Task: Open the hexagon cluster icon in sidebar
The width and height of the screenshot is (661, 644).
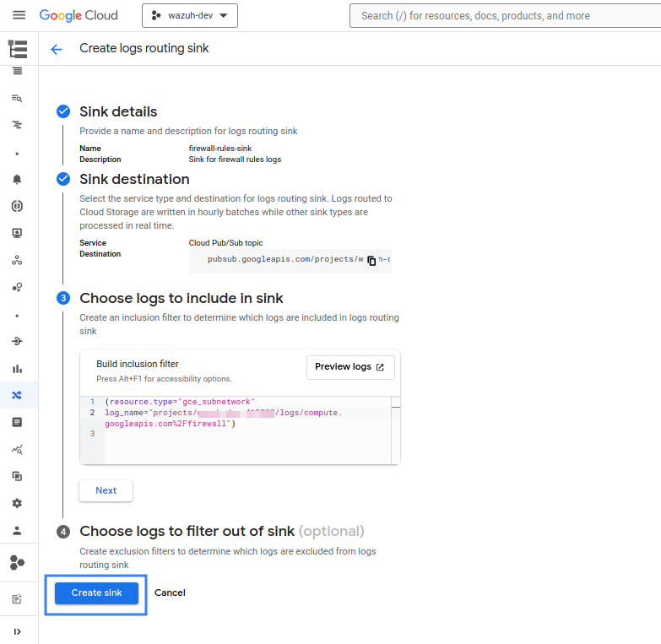Action: [x=17, y=562]
